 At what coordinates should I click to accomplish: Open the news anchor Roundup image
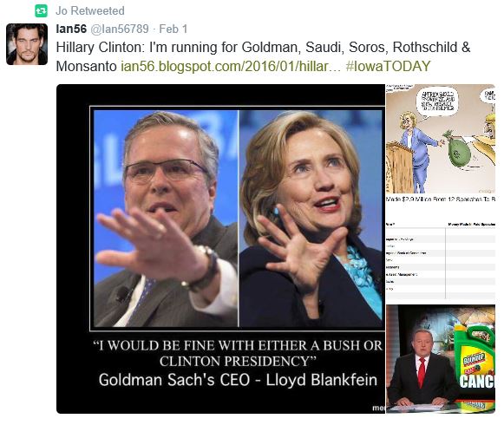click(441, 359)
